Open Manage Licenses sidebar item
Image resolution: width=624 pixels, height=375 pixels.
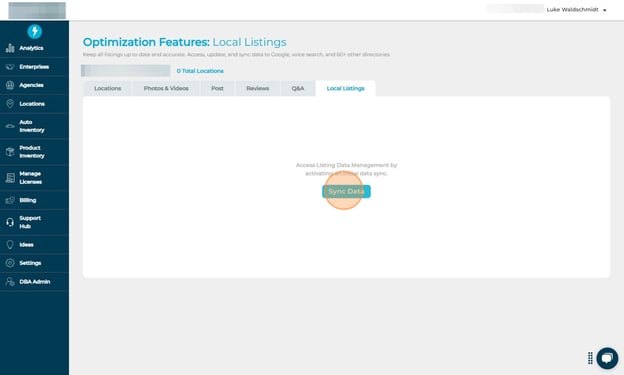pos(34,178)
